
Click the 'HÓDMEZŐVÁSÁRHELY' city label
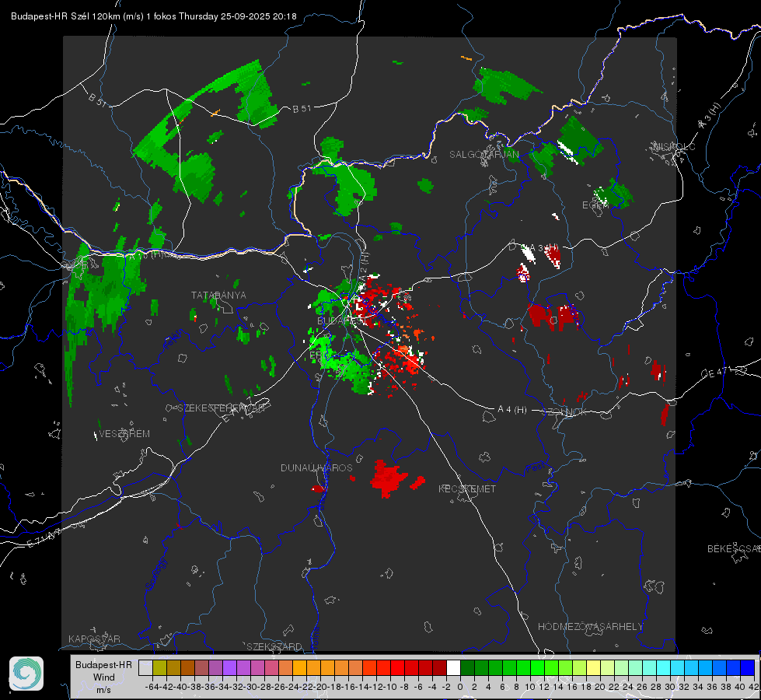[590, 627]
